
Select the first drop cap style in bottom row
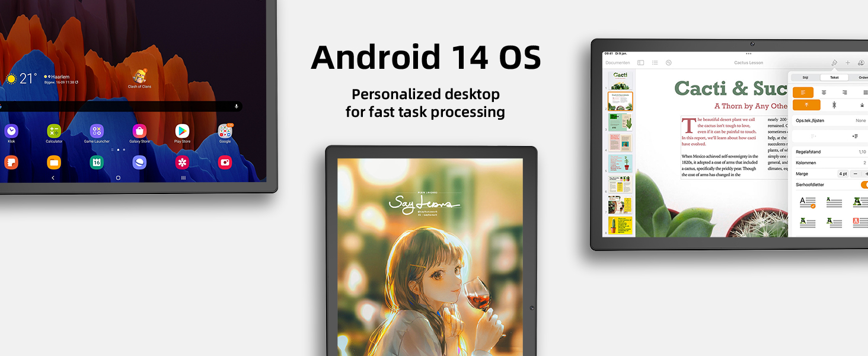(808, 223)
